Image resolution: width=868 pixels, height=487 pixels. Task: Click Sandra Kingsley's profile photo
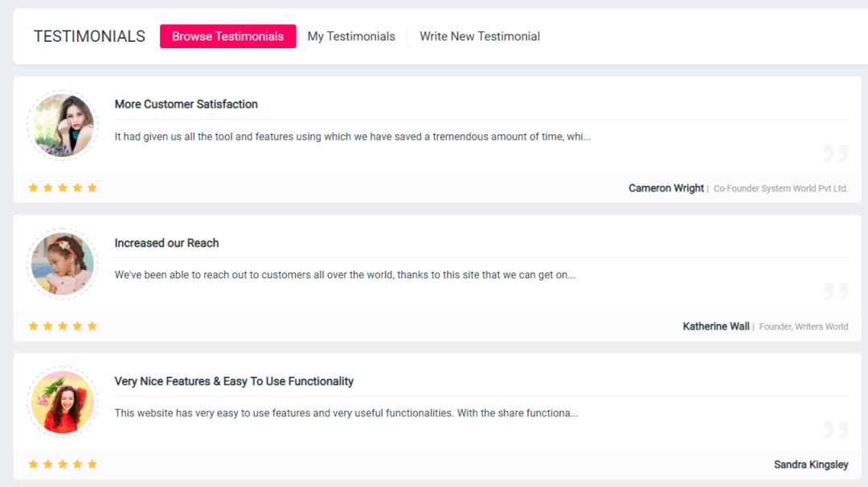click(x=63, y=402)
